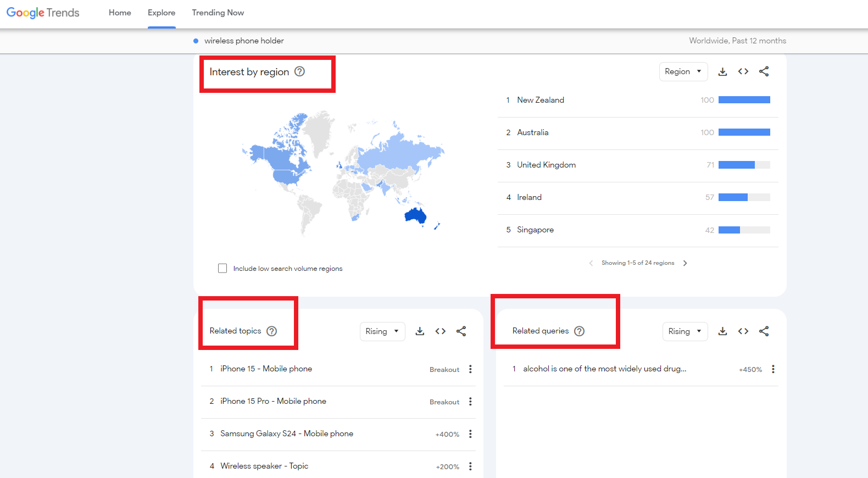This screenshot has width=868, height=478.
Task: Open Wireless speaker - Topic row
Action: pyautogui.click(x=338, y=466)
